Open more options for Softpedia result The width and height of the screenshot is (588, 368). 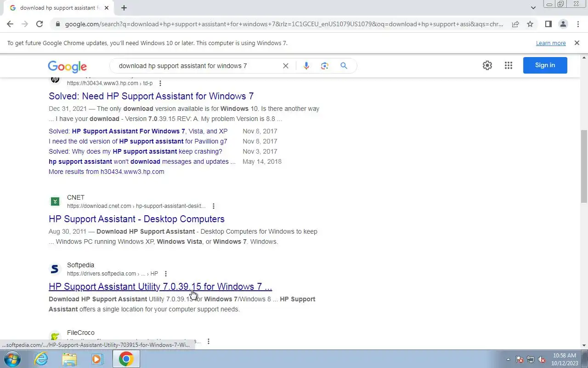click(x=165, y=274)
